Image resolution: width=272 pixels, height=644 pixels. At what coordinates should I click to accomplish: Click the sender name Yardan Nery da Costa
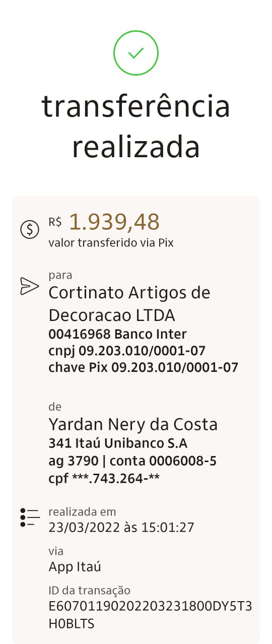point(133,424)
